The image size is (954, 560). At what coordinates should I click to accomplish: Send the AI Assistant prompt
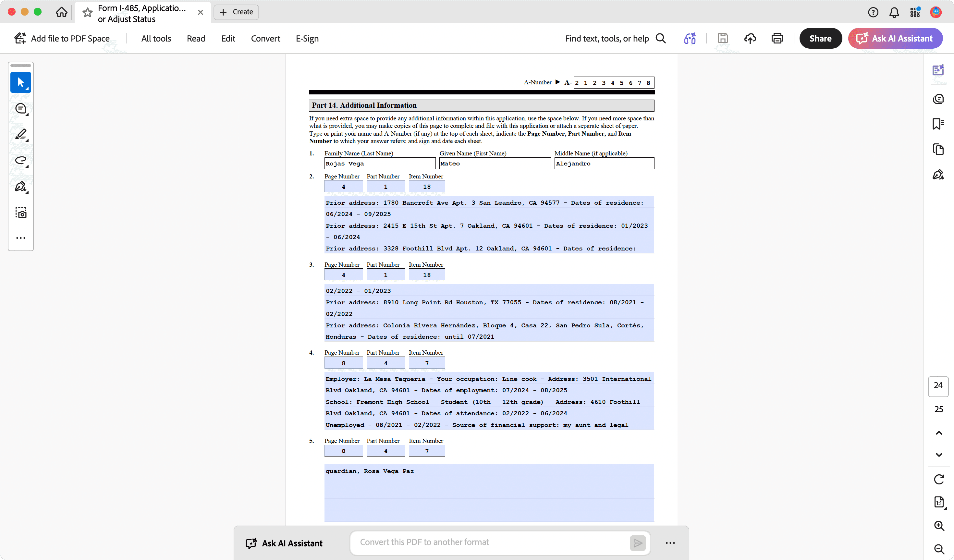pyautogui.click(x=638, y=543)
